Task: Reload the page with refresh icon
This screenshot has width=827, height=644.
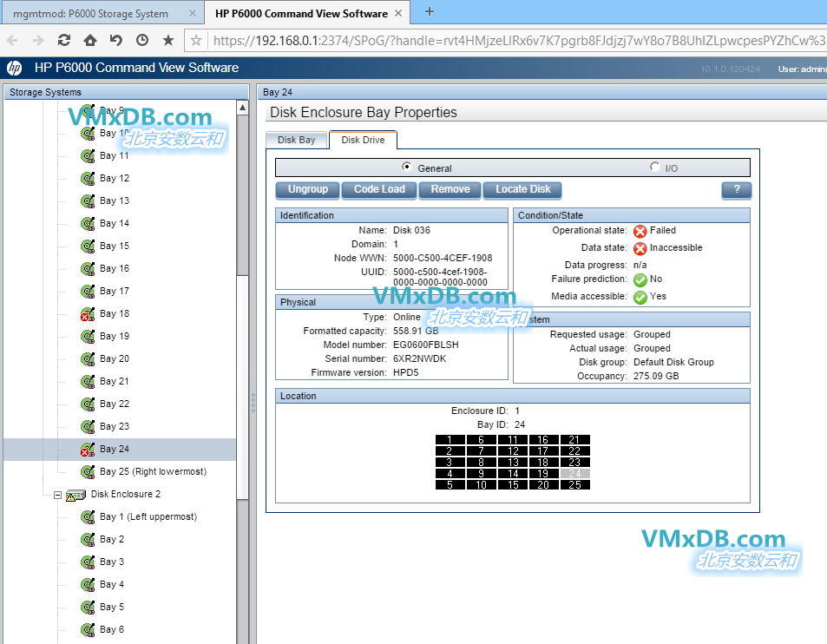Action: click(64, 40)
